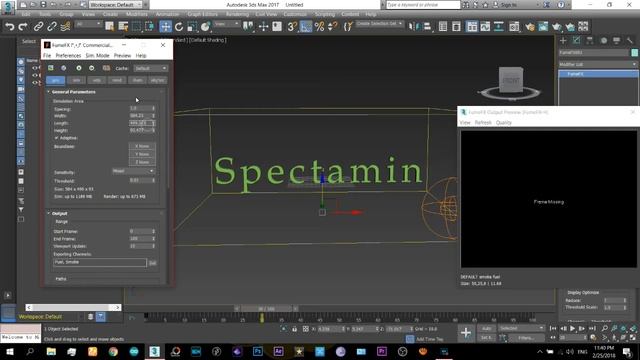Open FumeFX Cache dropdown

click(x=150, y=68)
